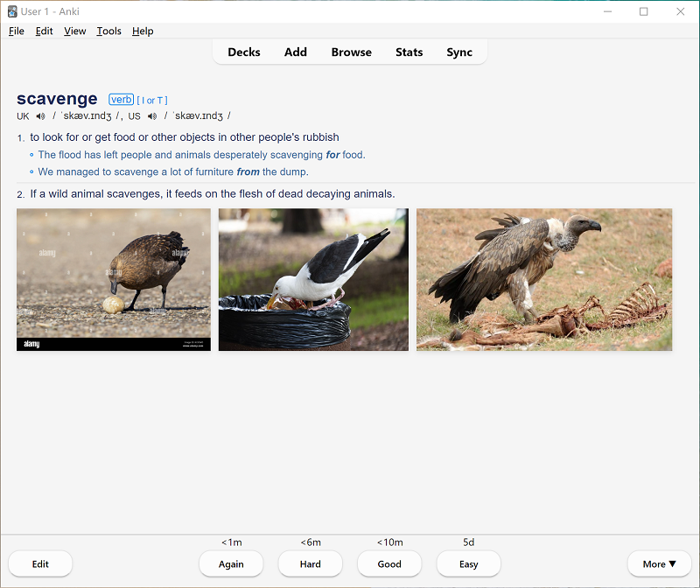
Task: Click the vulture with carcass image
Action: 544,279
